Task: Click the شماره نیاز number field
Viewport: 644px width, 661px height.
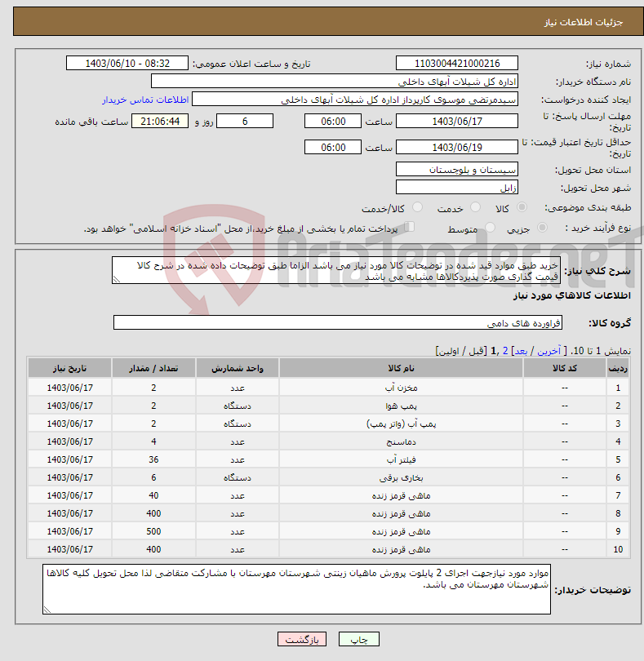Action: [457, 63]
